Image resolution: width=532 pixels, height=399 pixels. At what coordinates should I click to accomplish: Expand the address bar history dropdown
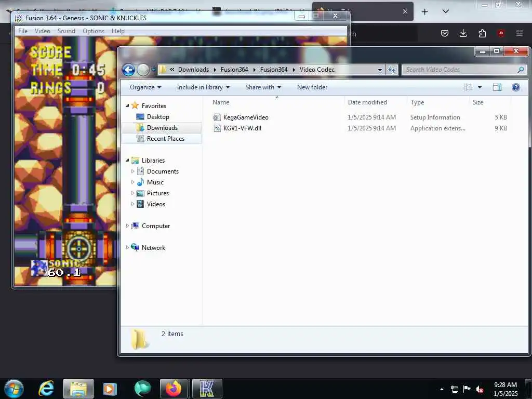coord(380,70)
